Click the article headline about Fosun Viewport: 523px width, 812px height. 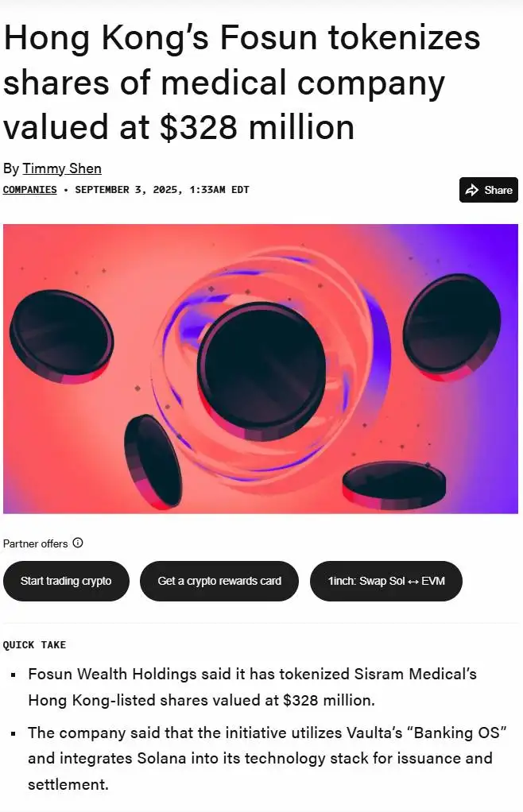click(242, 83)
